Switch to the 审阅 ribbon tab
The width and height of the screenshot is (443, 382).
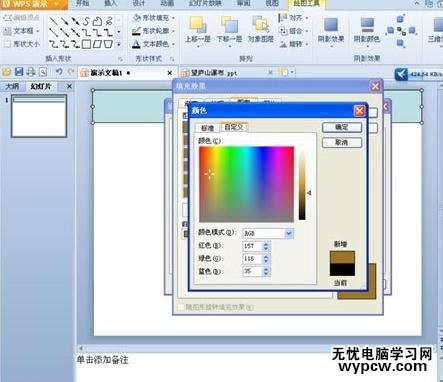pyautogui.click(x=244, y=4)
